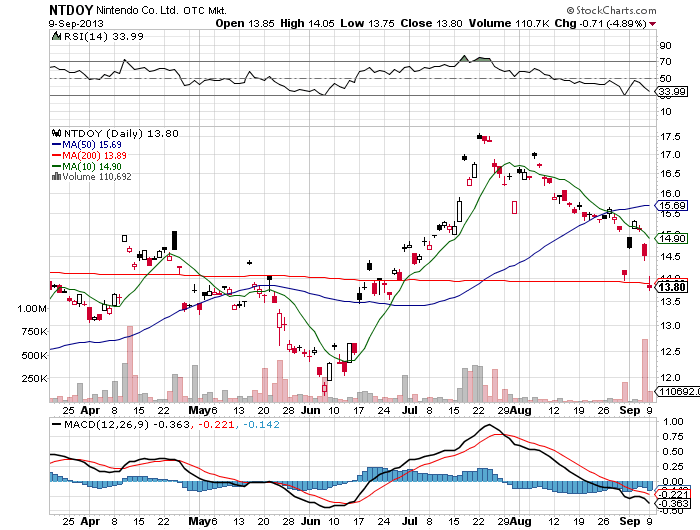Click the green MA(10) 14.90 legend entry
Image resolution: width=700 pixels, height=530 pixels.
(87, 166)
